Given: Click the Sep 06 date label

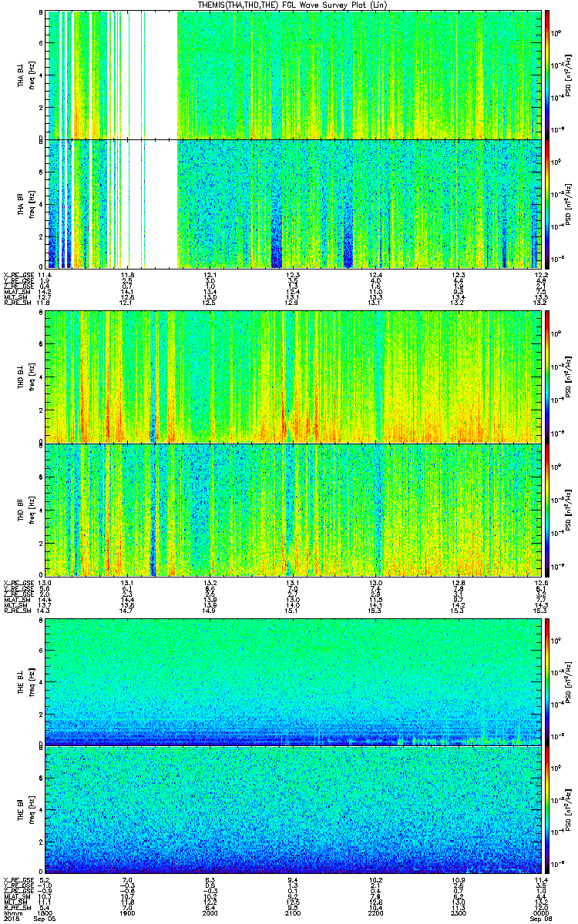Looking at the screenshot, I should [x=539, y=919].
